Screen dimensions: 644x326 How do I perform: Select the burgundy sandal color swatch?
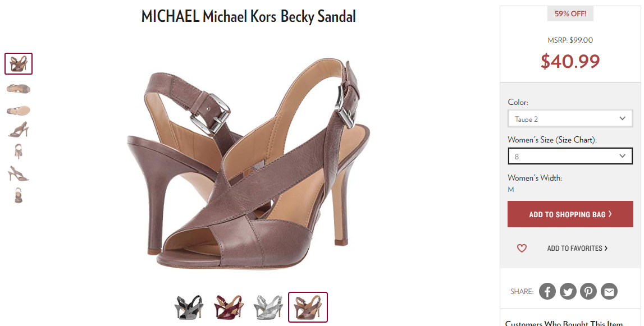point(229,307)
